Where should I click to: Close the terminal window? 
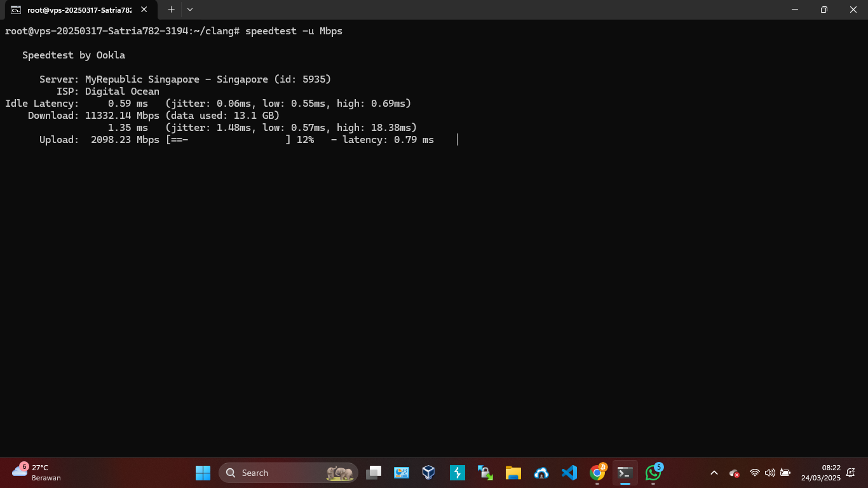click(853, 10)
